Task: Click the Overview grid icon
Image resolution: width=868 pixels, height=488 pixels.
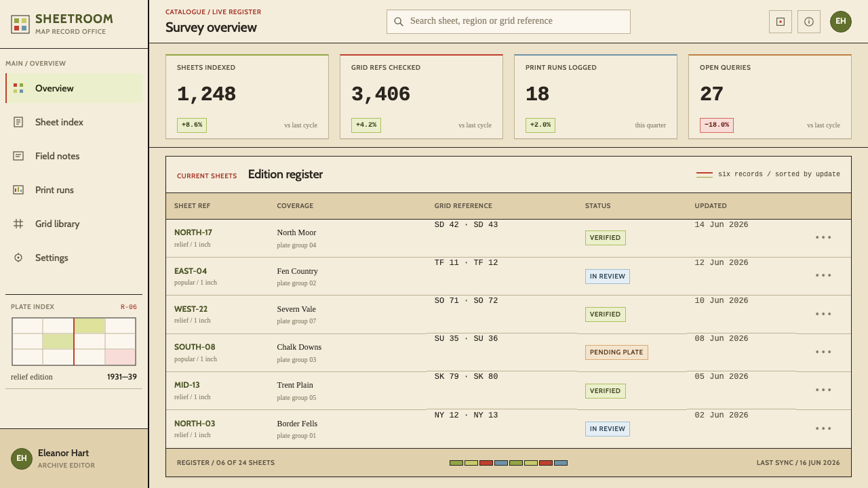Action: pos(18,88)
